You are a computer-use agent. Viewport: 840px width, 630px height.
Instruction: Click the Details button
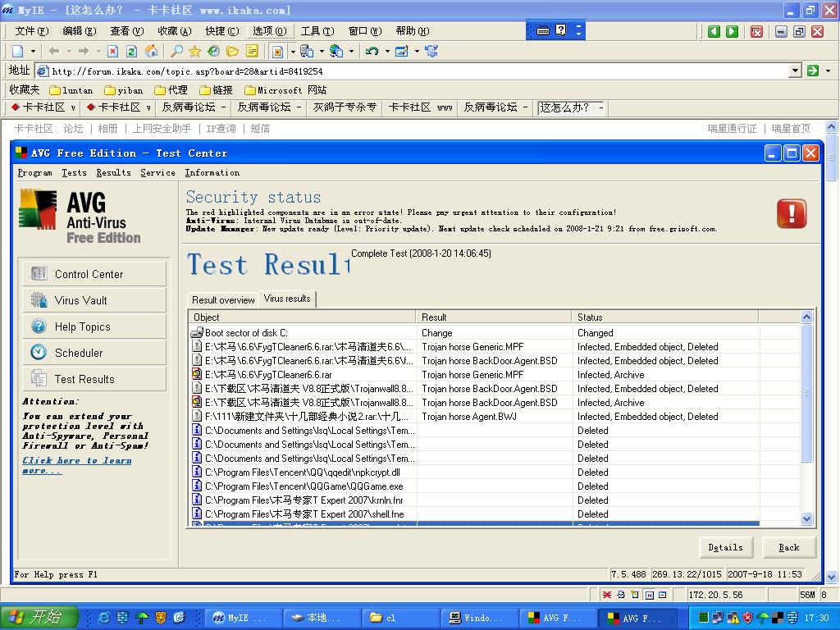tap(725, 547)
